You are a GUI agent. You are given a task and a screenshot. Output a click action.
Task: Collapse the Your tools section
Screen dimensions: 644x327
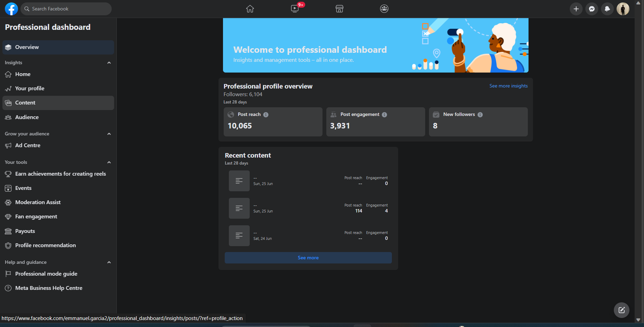coord(109,162)
